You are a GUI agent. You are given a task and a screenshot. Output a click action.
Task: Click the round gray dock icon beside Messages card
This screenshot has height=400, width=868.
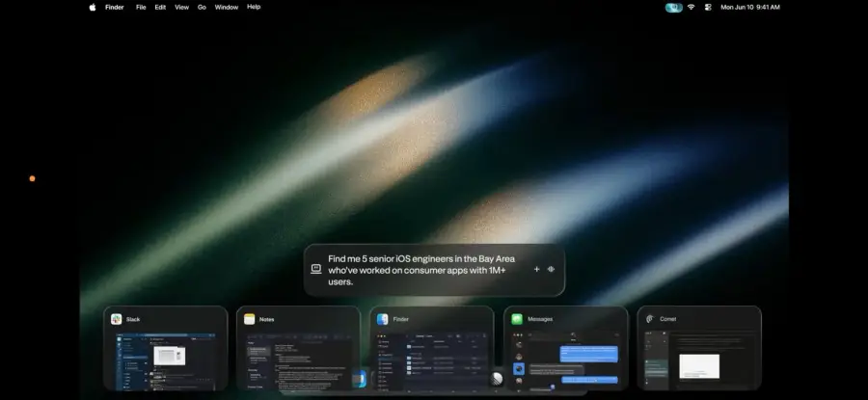tap(497, 379)
